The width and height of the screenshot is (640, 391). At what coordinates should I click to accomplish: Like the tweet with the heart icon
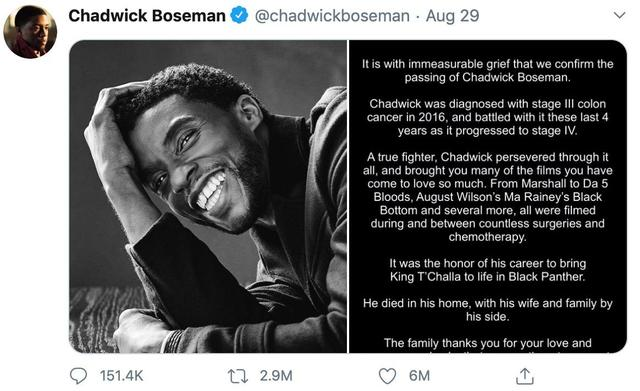click(x=387, y=376)
